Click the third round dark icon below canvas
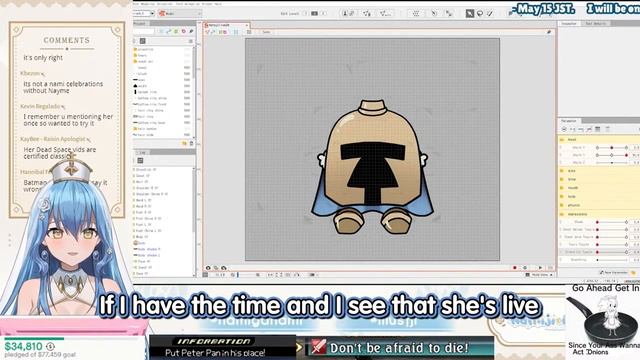Screen dimensions: 640x360 [224, 268]
